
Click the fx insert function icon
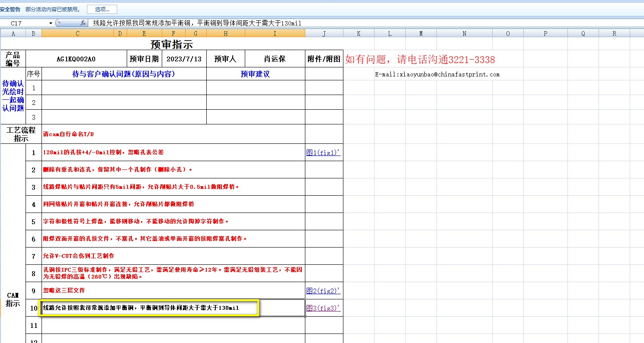point(83,23)
